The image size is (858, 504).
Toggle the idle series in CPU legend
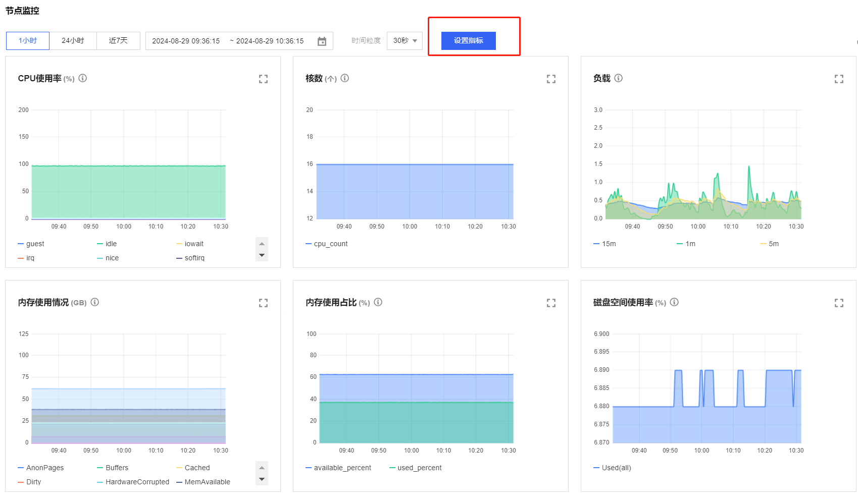(111, 244)
